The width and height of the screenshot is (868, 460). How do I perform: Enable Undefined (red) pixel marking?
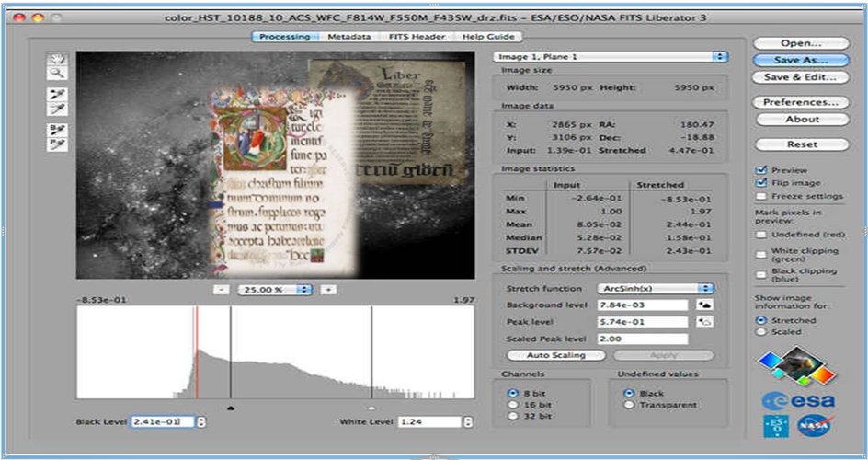click(x=761, y=235)
